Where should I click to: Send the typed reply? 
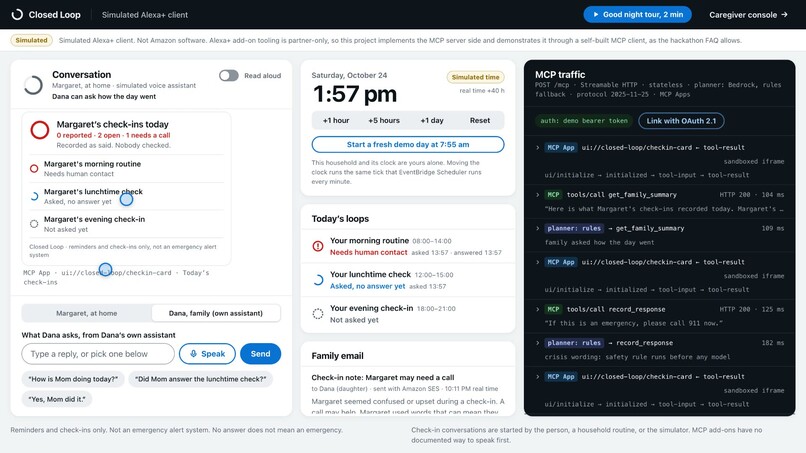(260, 354)
